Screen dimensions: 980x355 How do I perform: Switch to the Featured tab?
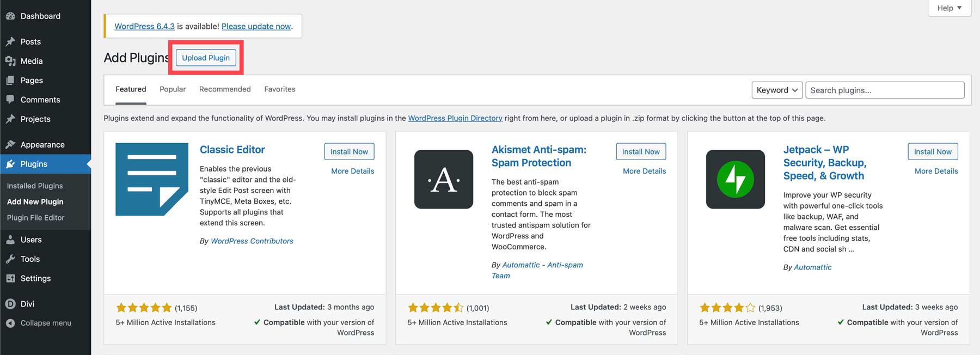pos(131,89)
